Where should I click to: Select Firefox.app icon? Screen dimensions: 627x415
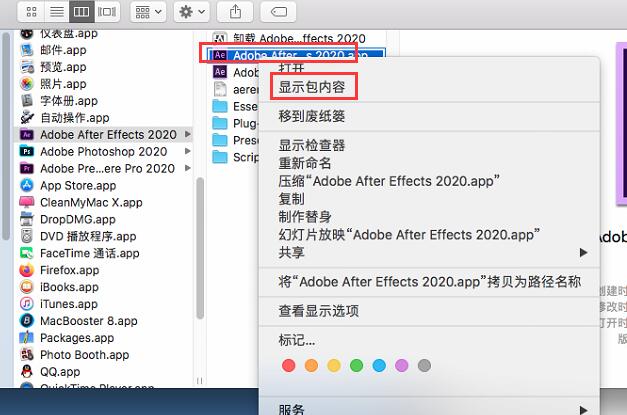coord(26,270)
